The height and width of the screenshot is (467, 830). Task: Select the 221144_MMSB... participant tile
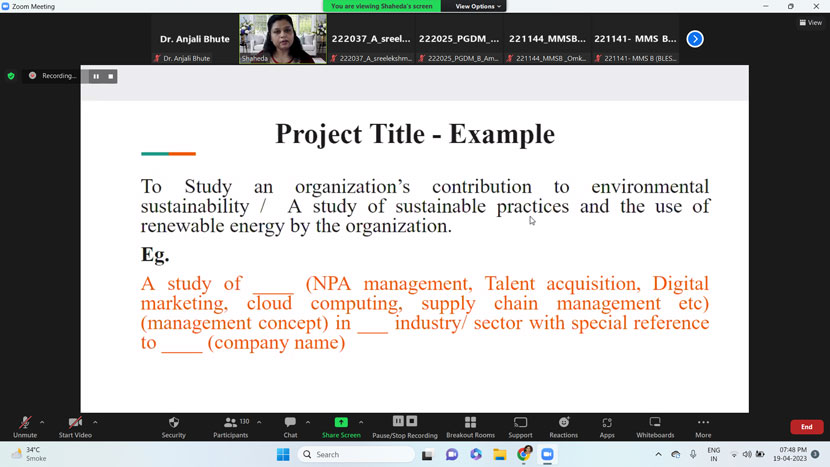[x=547, y=39]
